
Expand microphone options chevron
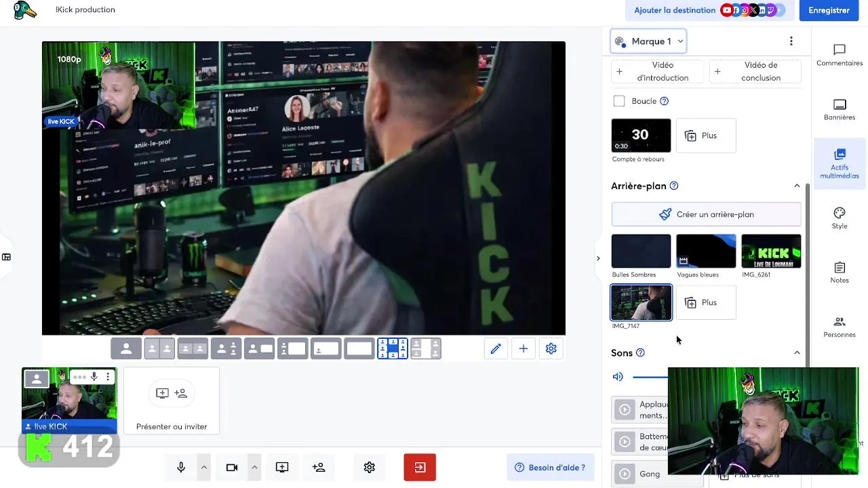(203, 468)
